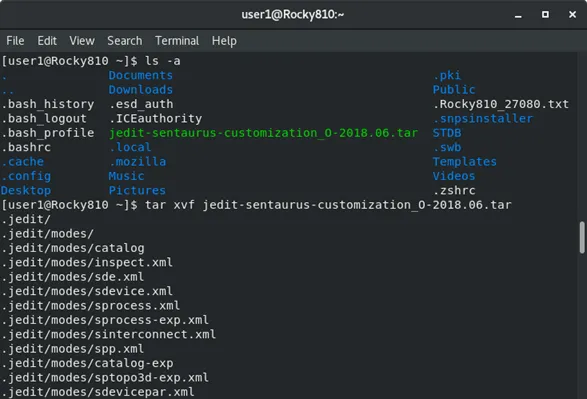The height and width of the screenshot is (399, 587).
Task: Maximize the terminal window
Action: (x=545, y=14)
